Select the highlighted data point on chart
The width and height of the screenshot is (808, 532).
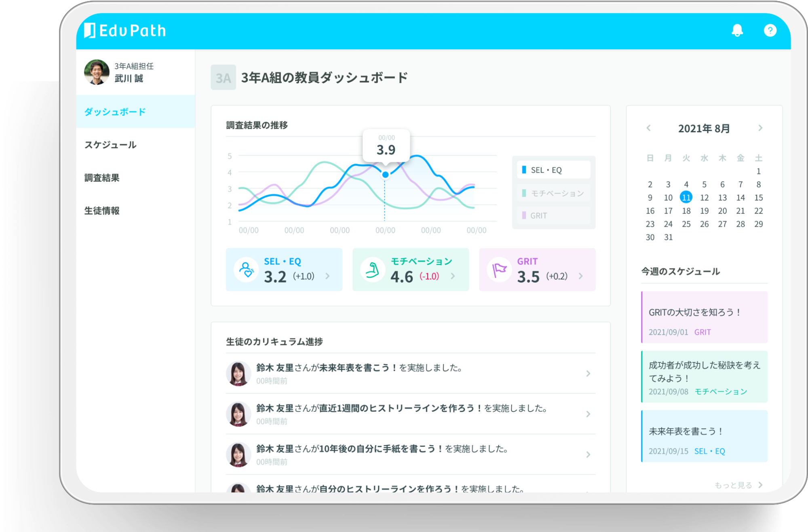click(385, 175)
